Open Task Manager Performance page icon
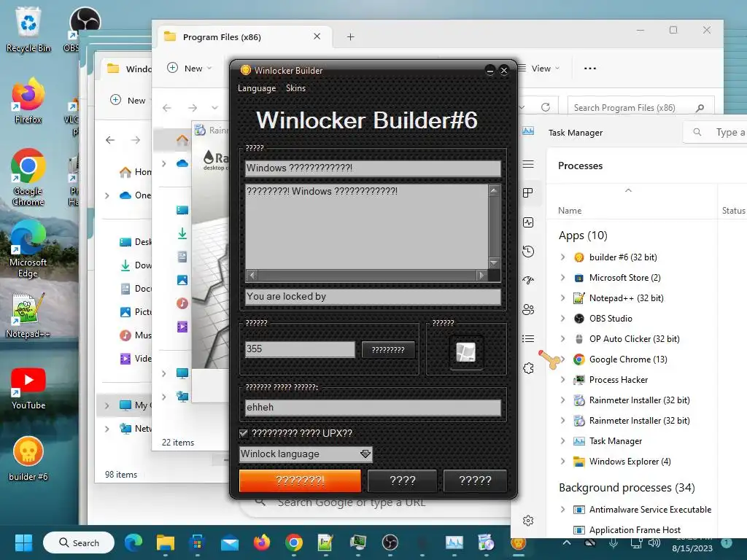The height and width of the screenshot is (560, 747). (x=528, y=222)
